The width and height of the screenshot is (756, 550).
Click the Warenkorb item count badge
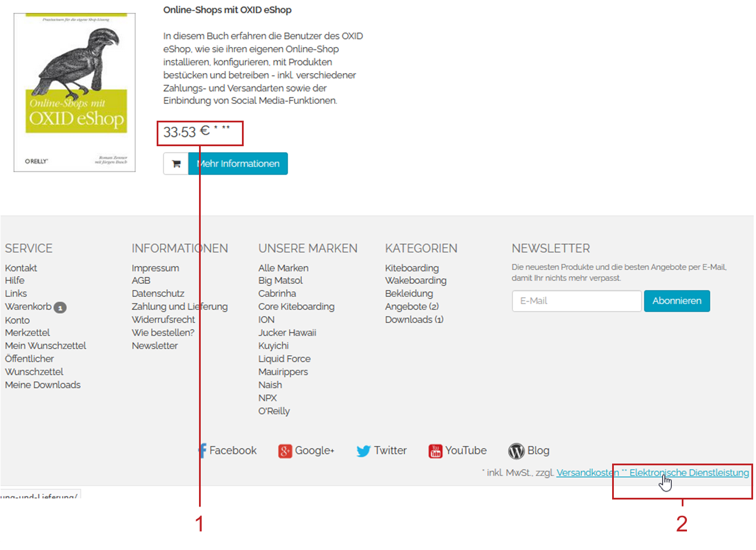click(x=60, y=307)
